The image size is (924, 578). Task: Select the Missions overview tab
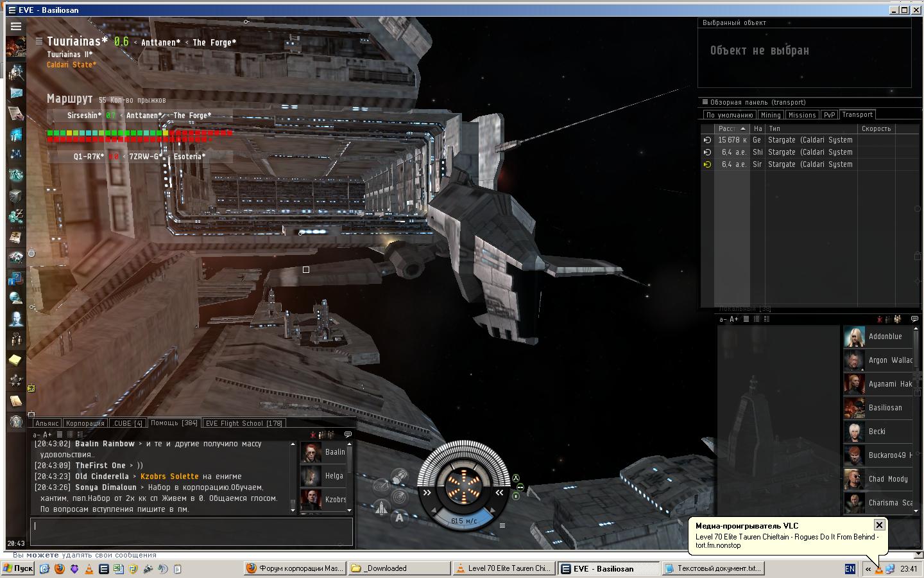click(802, 115)
